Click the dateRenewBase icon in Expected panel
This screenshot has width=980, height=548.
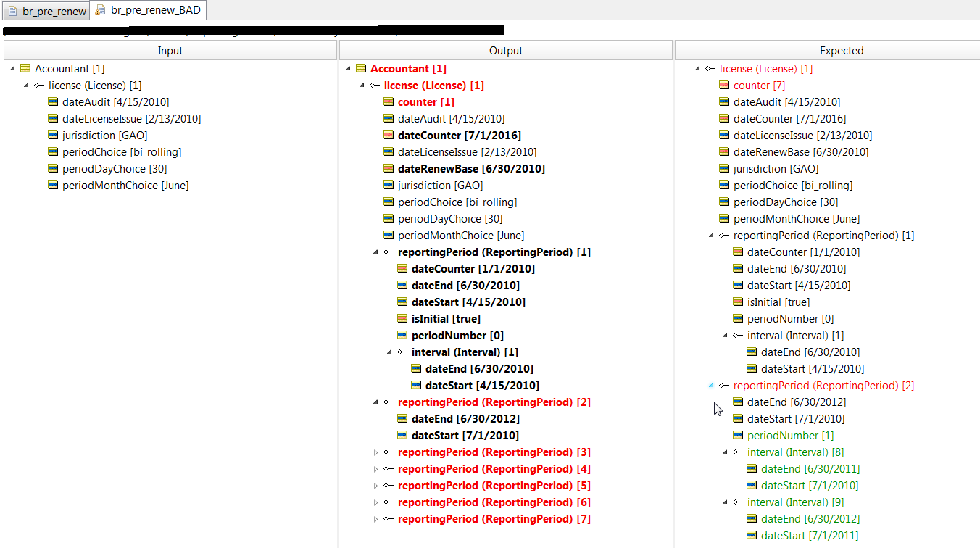(x=724, y=152)
